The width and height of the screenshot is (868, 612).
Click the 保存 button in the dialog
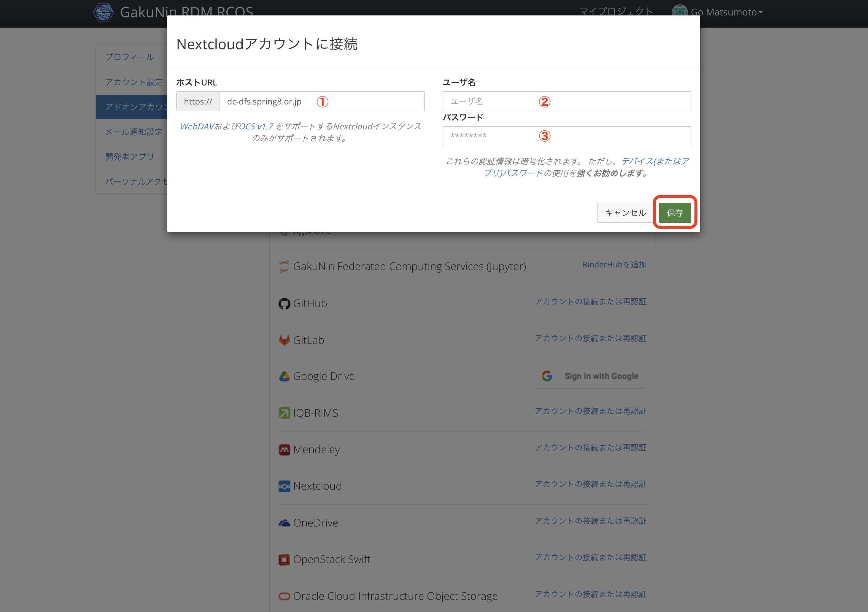[675, 213]
